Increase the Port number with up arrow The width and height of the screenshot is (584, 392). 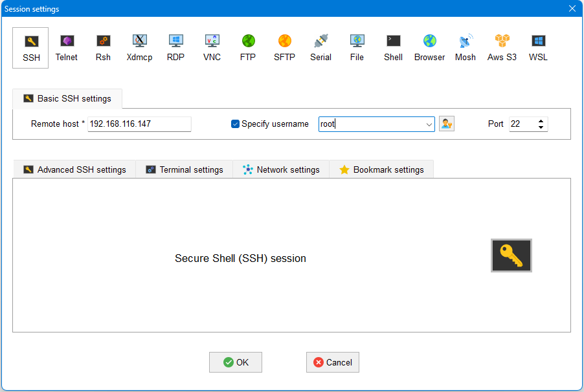click(x=541, y=121)
